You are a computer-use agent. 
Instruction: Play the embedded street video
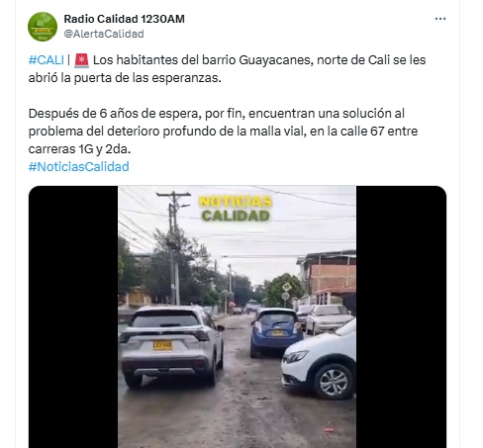pyautogui.click(x=238, y=316)
